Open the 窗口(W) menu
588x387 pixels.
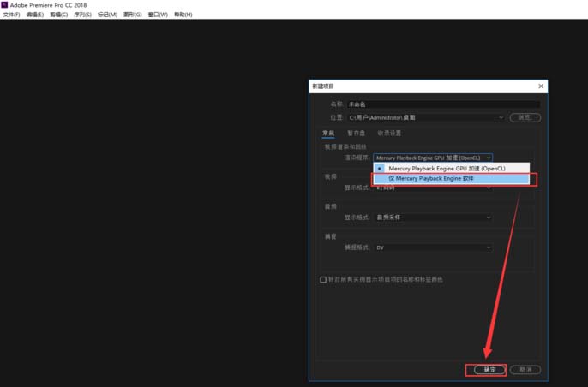(158, 15)
